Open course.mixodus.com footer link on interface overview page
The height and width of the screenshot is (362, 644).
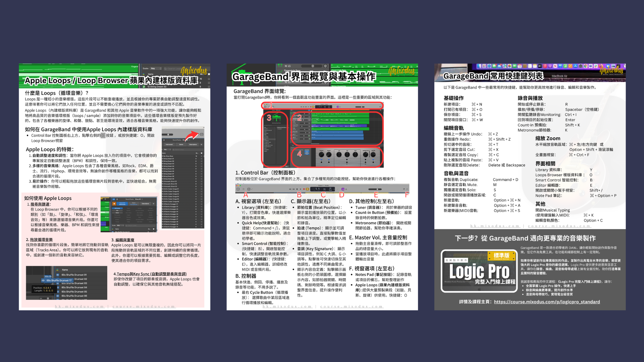pos(352,306)
